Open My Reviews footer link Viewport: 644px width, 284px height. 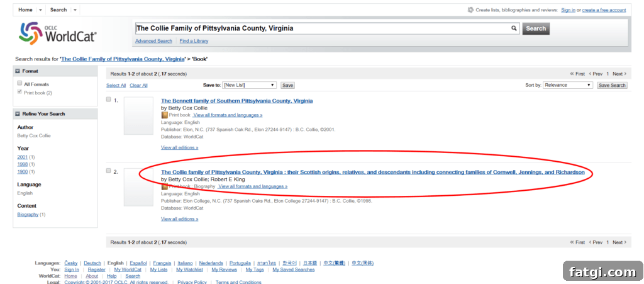pyautogui.click(x=225, y=270)
